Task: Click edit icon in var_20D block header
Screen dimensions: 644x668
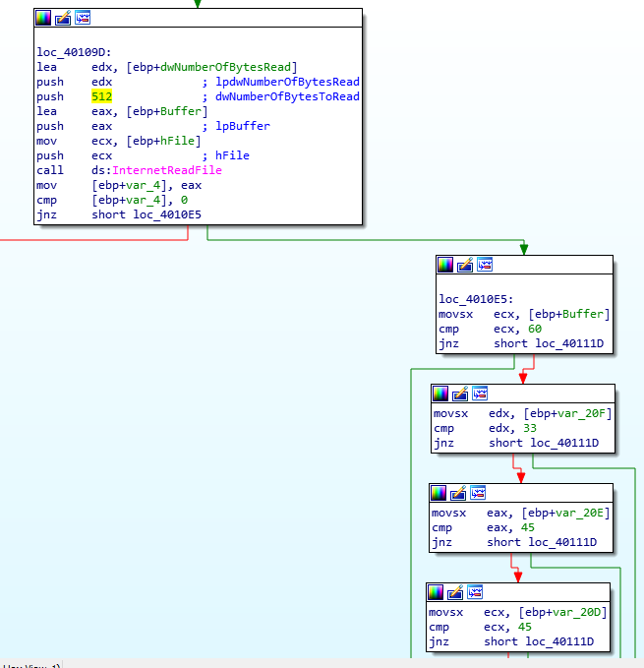Action: click(455, 592)
